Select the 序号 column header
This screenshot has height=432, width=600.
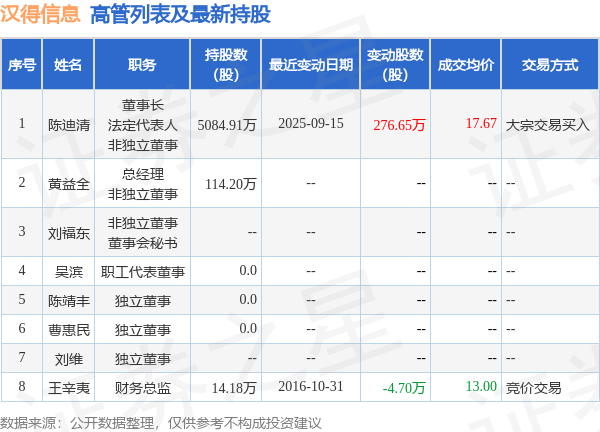[x=22, y=65]
